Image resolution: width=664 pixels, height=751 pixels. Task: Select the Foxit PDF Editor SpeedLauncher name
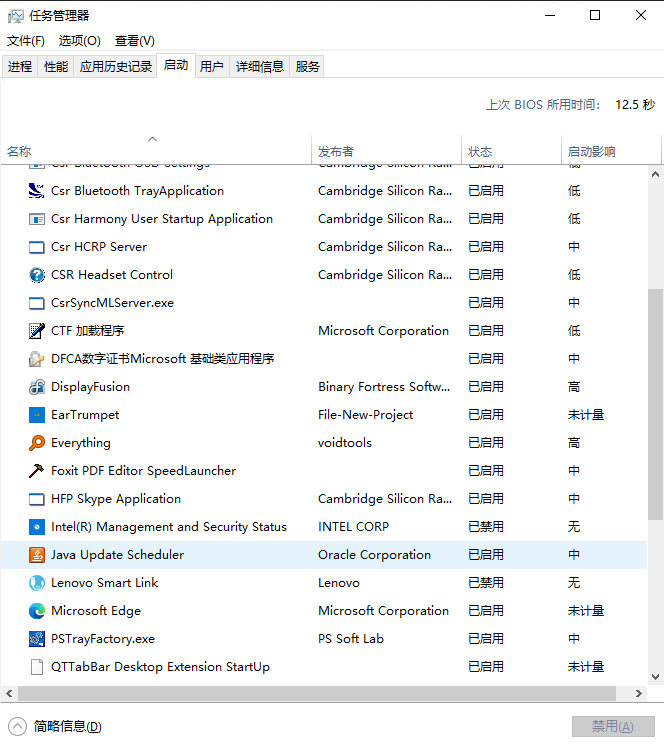click(x=143, y=471)
